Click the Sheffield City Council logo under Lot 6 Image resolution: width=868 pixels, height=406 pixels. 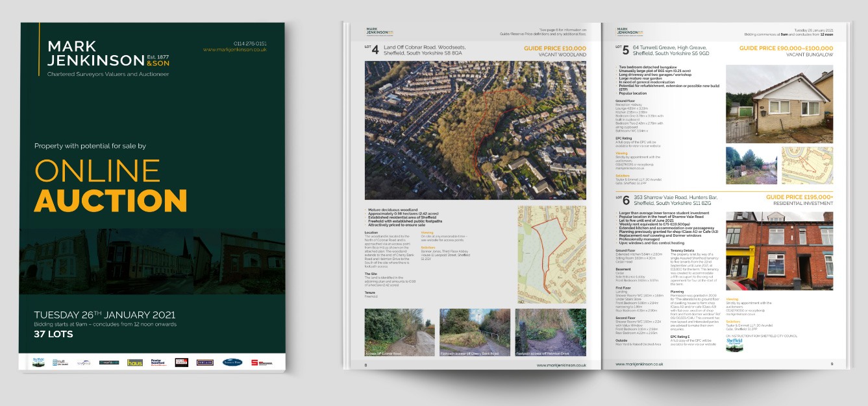(734, 344)
